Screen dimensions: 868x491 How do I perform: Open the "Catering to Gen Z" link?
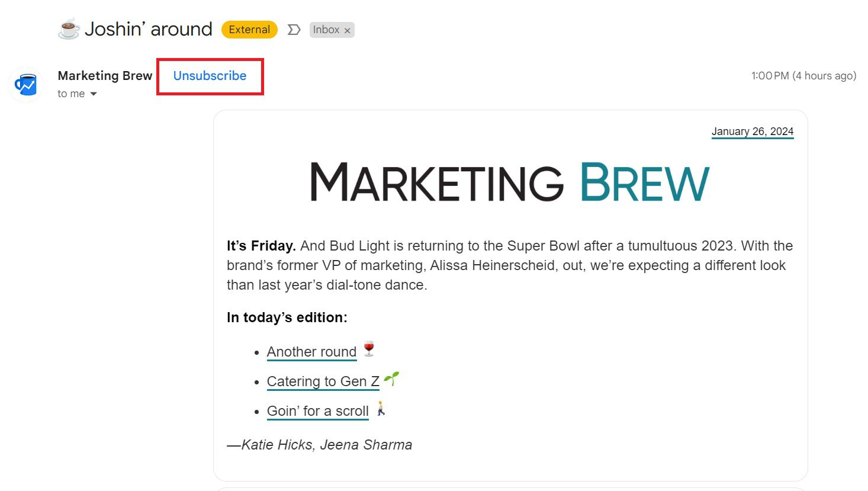(323, 381)
